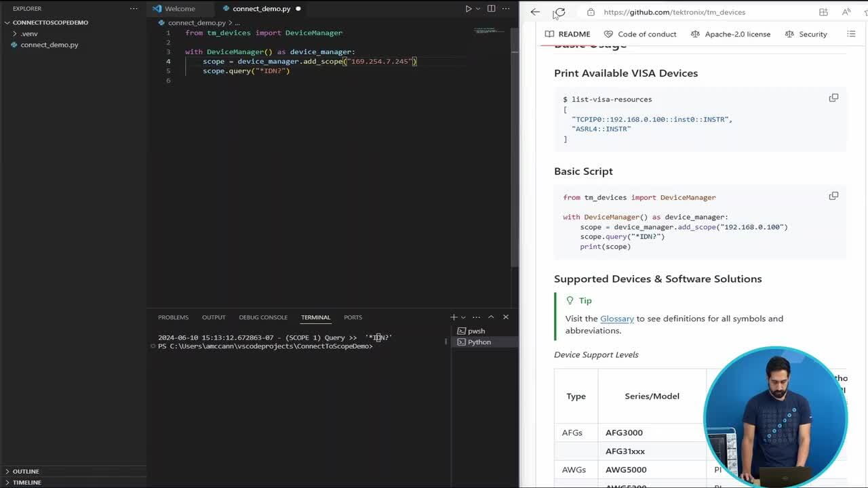Select the pwsh terminal session
868x488 pixels.
tap(476, 331)
